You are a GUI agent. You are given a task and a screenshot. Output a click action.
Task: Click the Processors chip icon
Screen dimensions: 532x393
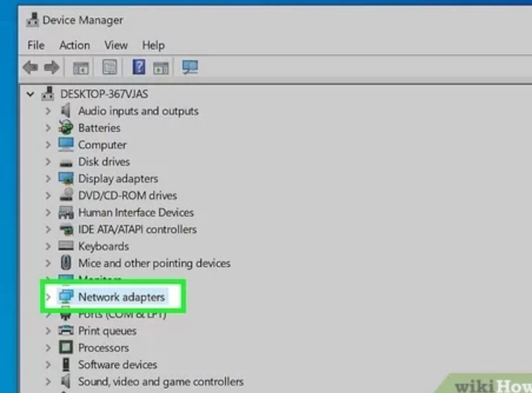(66, 347)
